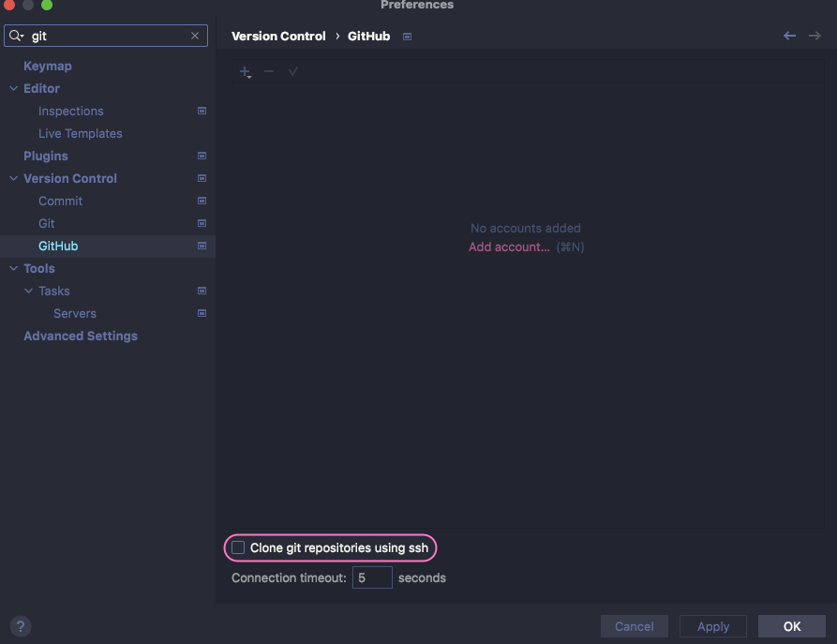Click the 'seconds' label text
The height and width of the screenshot is (644, 837).
click(422, 577)
